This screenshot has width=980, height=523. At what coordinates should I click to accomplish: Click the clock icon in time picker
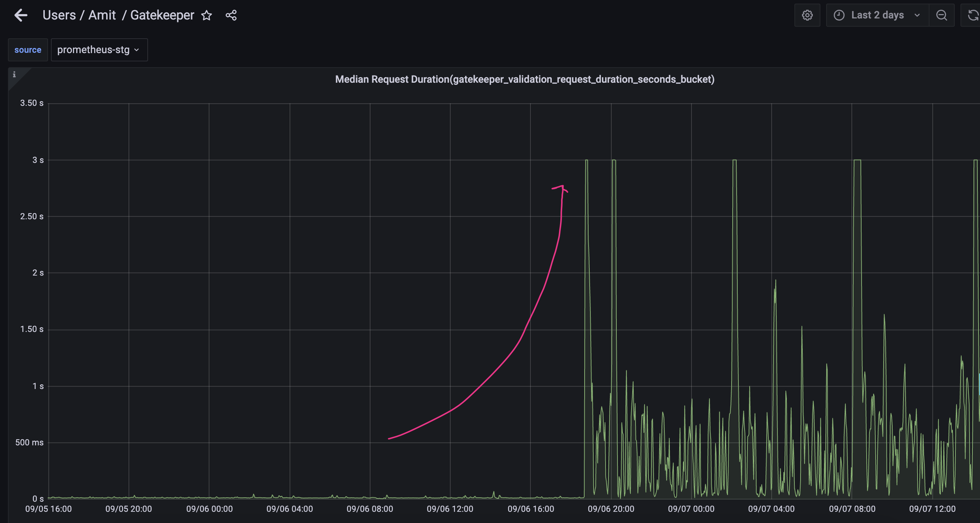tap(840, 15)
